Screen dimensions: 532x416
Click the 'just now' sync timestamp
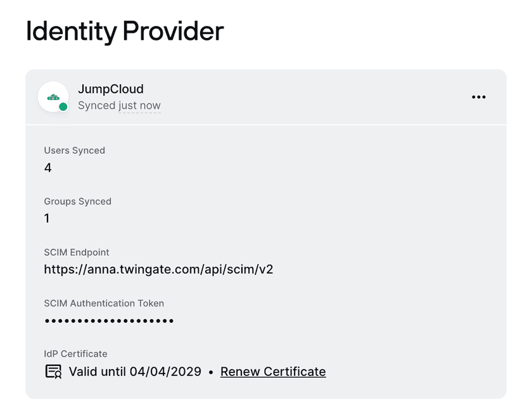pos(139,106)
